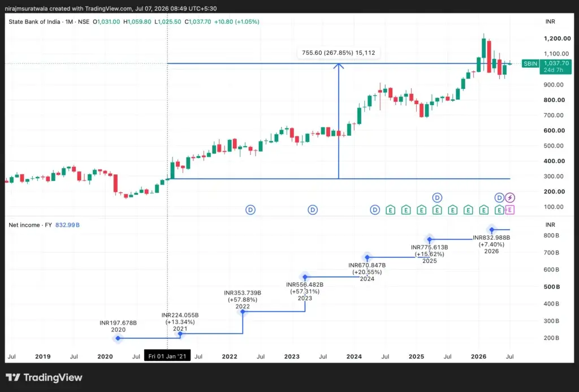Click the 200 B net income axis label
Image resolution: width=579 pixels, height=392 pixels.
click(552, 338)
